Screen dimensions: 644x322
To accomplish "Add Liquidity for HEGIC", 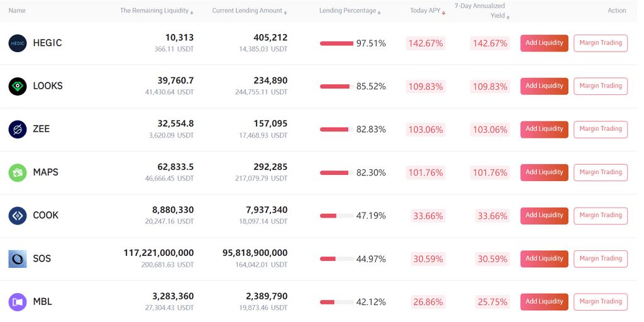I will 544,43.
